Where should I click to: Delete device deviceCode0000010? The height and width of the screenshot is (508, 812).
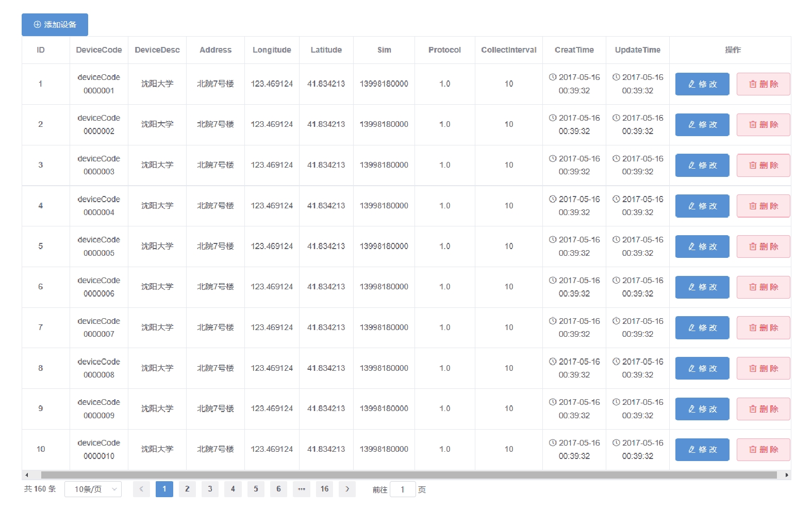click(x=764, y=450)
